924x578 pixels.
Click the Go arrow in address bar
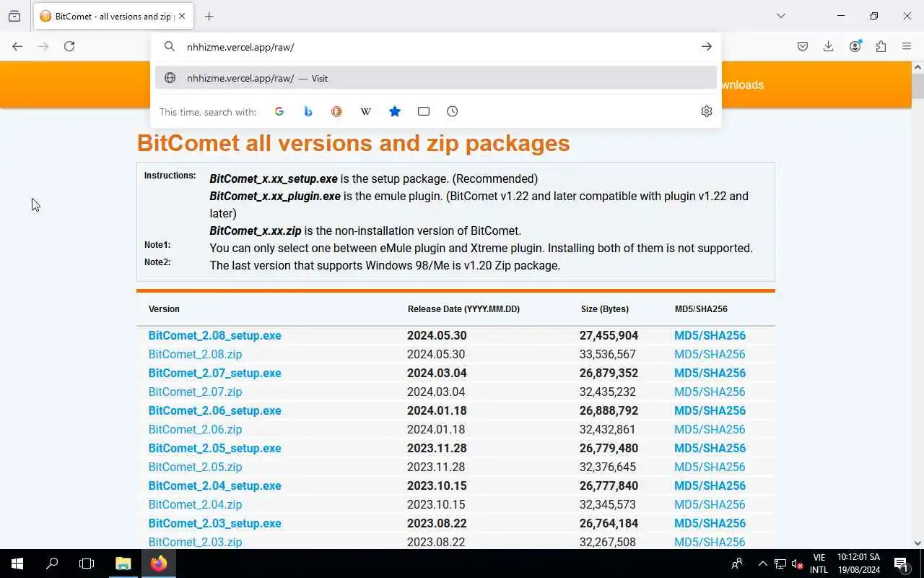point(706,46)
